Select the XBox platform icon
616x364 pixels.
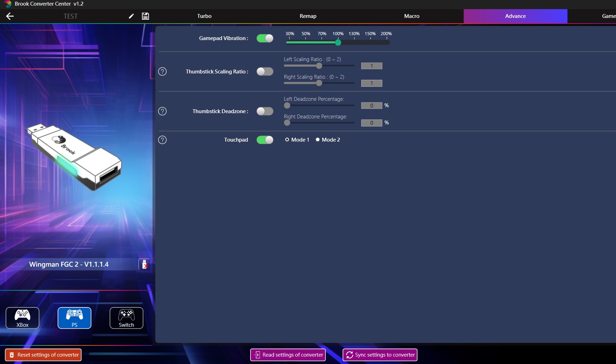click(22, 318)
